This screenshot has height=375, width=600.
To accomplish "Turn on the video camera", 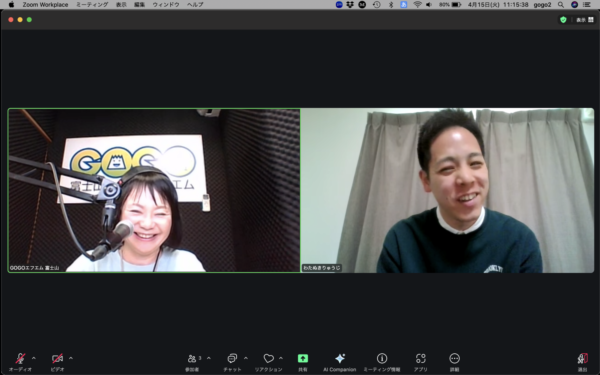I will tap(57, 362).
